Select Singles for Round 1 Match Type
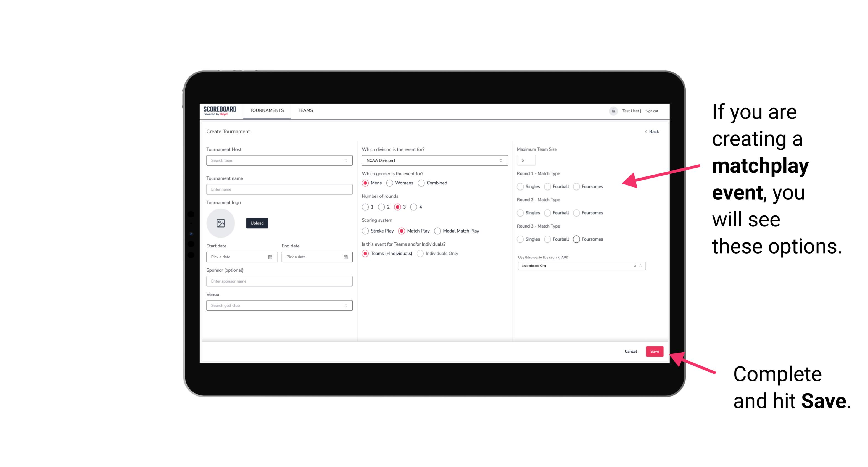This screenshot has width=868, height=467. click(x=520, y=186)
